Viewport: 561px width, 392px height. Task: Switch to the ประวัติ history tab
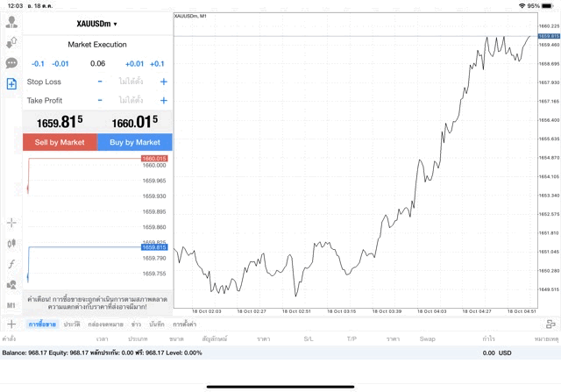[72, 324]
